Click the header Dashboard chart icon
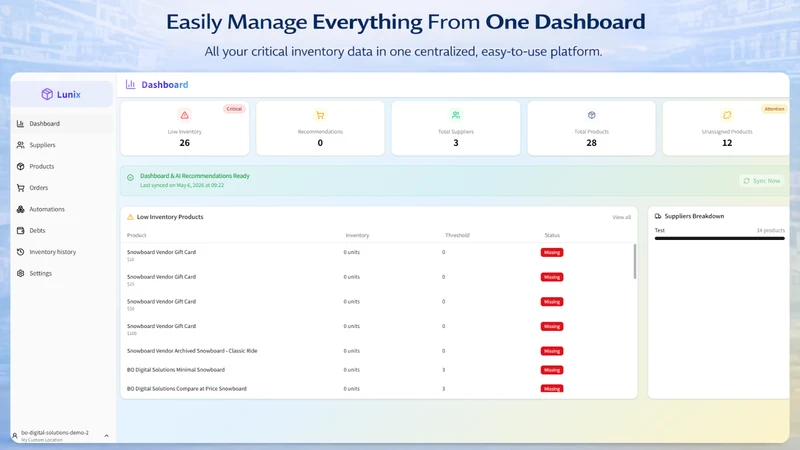The width and height of the screenshot is (800, 450). 131,84
